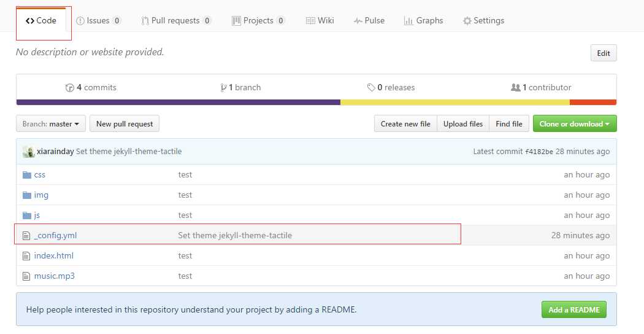Image resolution: width=644 pixels, height=334 pixels.
Task: Open the test commit message in music.mp3 row
Action: 185,276
